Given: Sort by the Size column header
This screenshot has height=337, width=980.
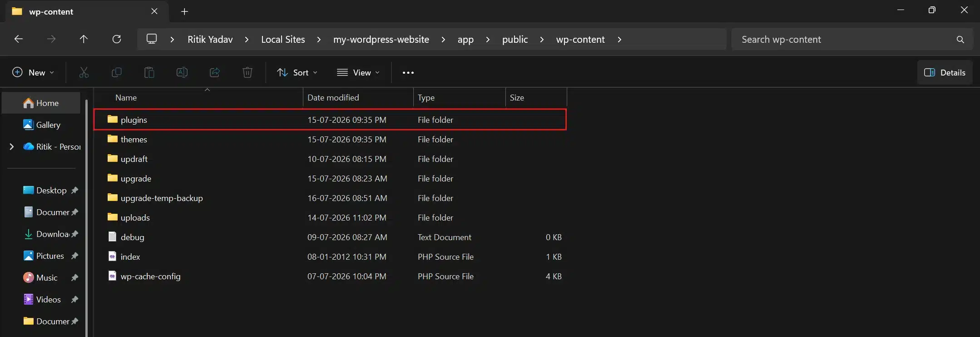Looking at the screenshot, I should pyautogui.click(x=536, y=98).
